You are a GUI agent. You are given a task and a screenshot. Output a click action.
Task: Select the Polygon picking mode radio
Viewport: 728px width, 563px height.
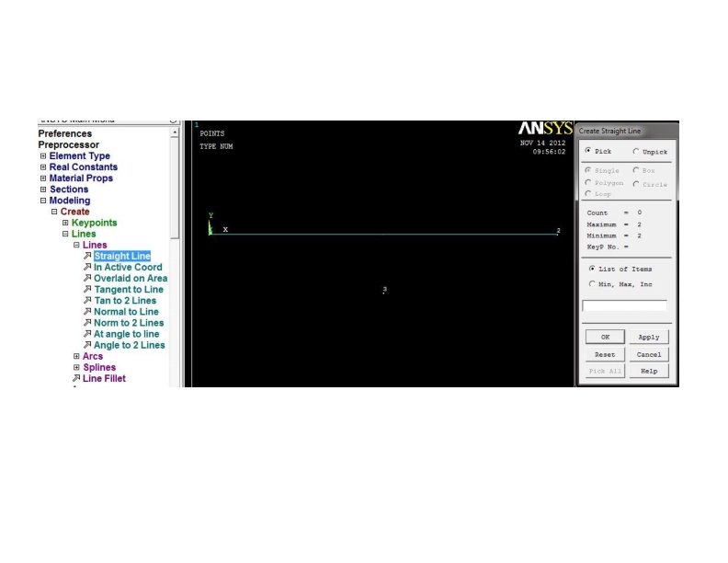pyautogui.click(x=588, y=182)
